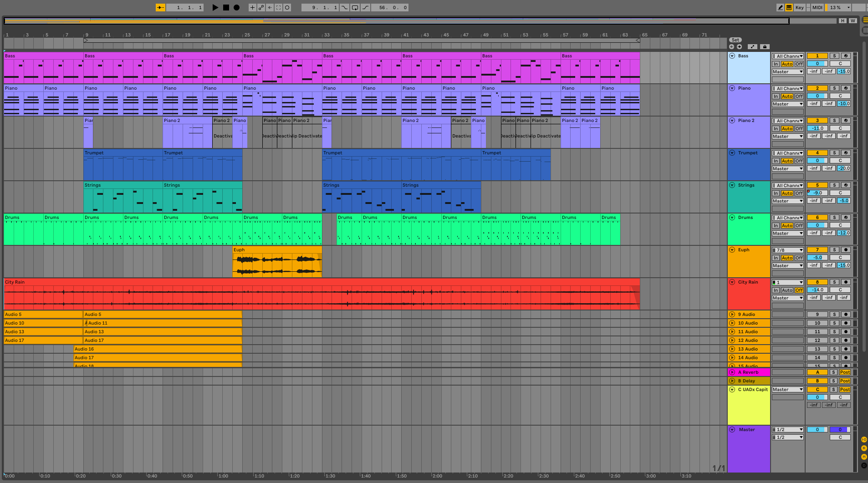The width and height of the screenshot is (868, 483).
Task: Toggle B Delay return activator B
Action: click(x=817, y=381)
